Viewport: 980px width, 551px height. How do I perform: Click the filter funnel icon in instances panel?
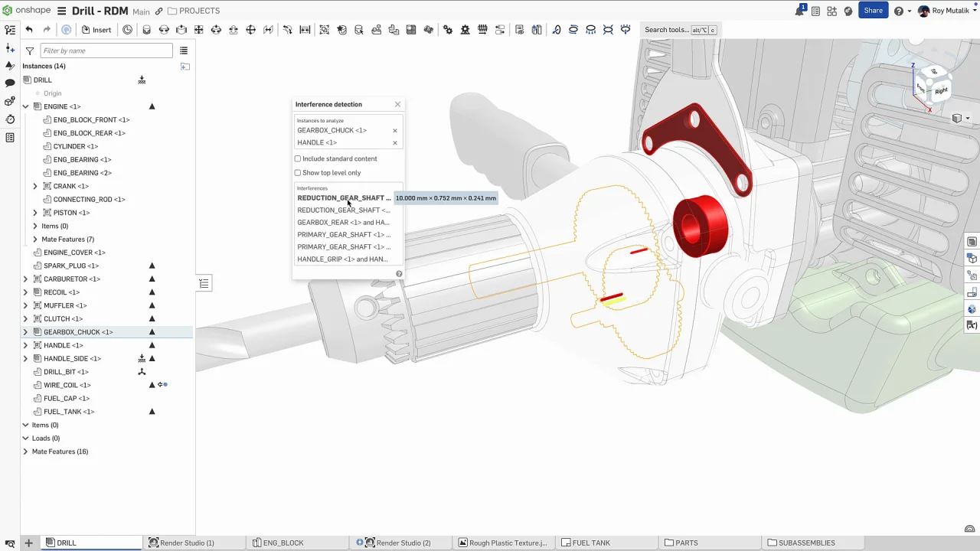(30, 51)
